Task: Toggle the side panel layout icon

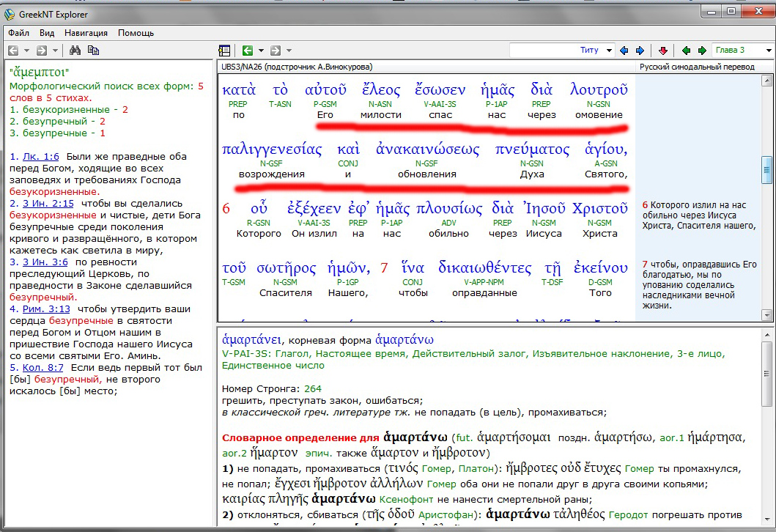Action: (x=224, y=51)
